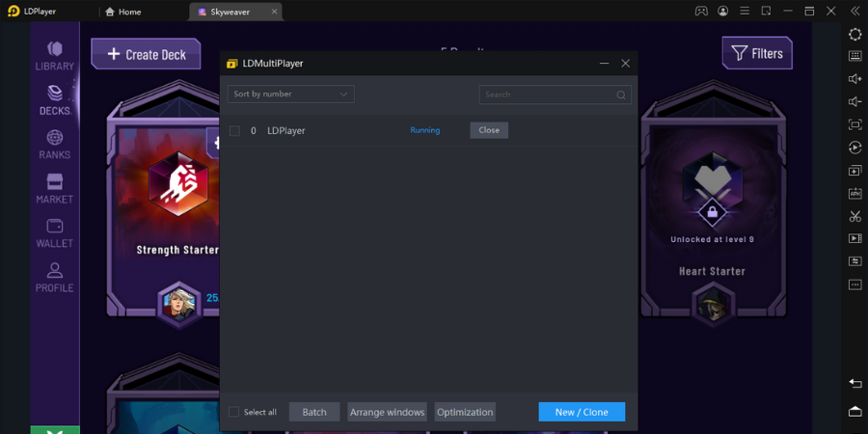The width and height of the screenshot is (868, 434).
Task: Click the Search field in LDMultiPlayer
Action: click(555, 95)
